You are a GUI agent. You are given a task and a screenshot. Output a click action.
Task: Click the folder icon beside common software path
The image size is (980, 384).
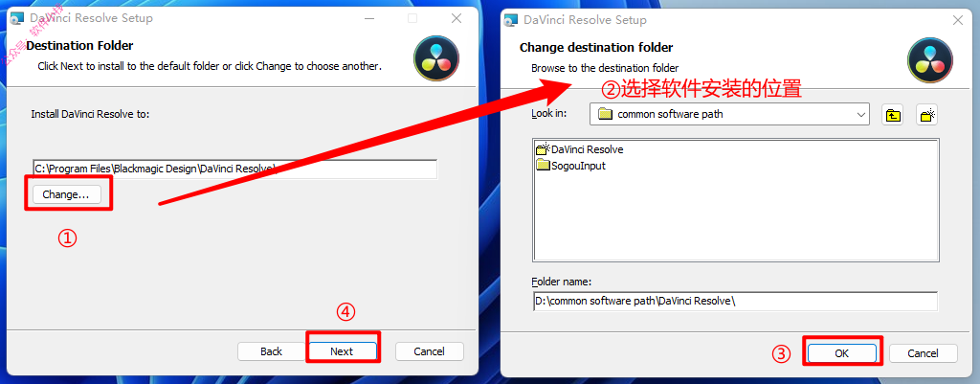pos(605,115)
